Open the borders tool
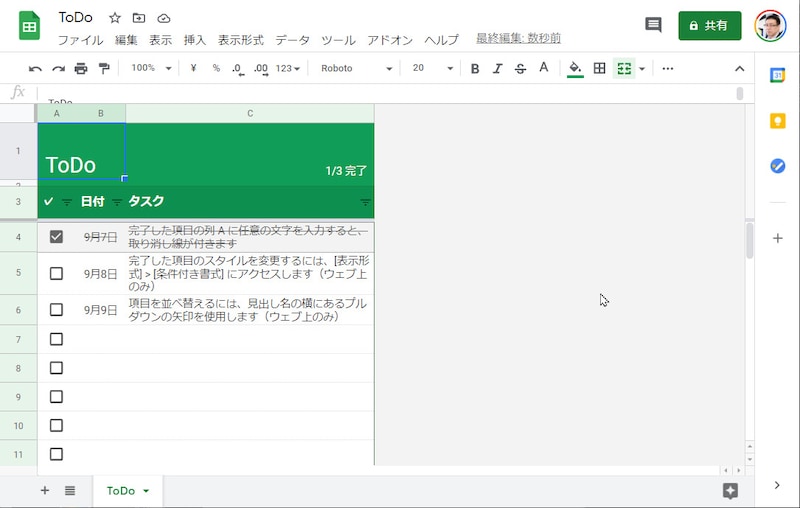The image size is (800, 508). click(600, 68)
